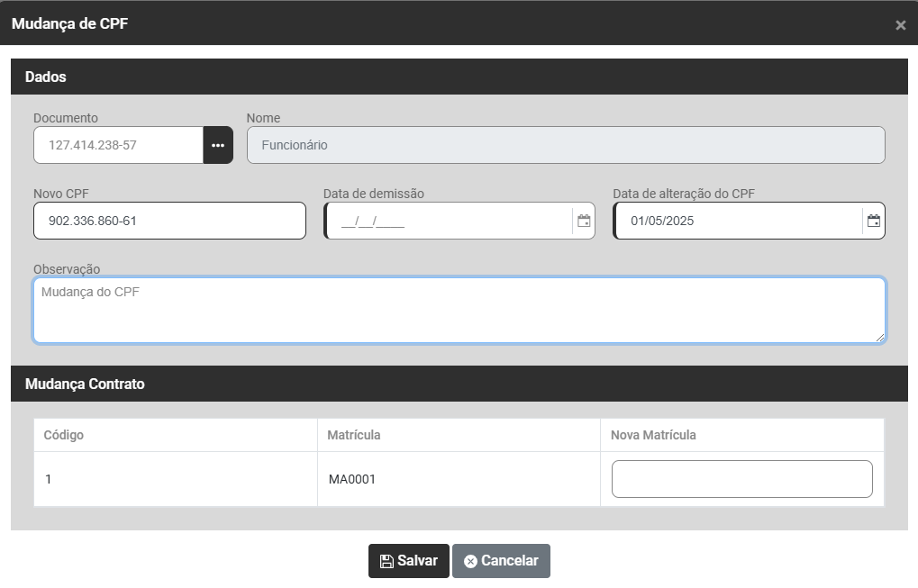Click the Cancelar button
Screen dimensions: 918x588
point(501,560)
